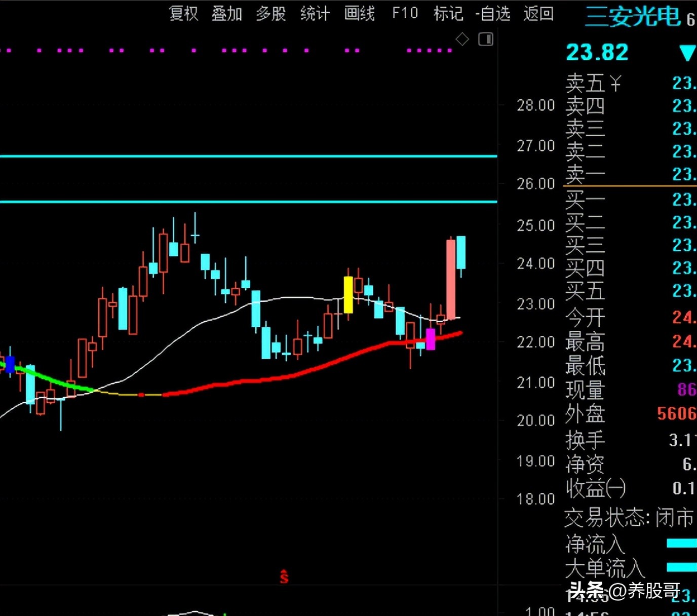Click the 28.00 price axis label

coord(535,105)
